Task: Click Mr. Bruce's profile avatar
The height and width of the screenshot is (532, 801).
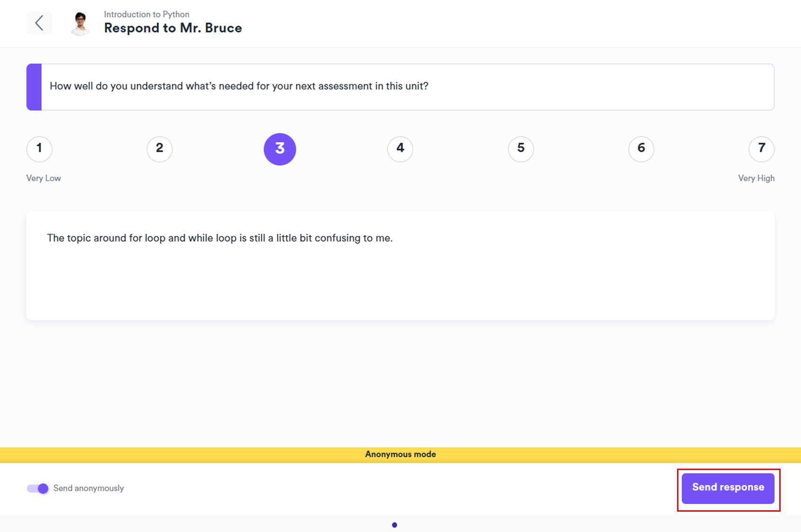Action: pyautogui.click(x=80, y=23)
